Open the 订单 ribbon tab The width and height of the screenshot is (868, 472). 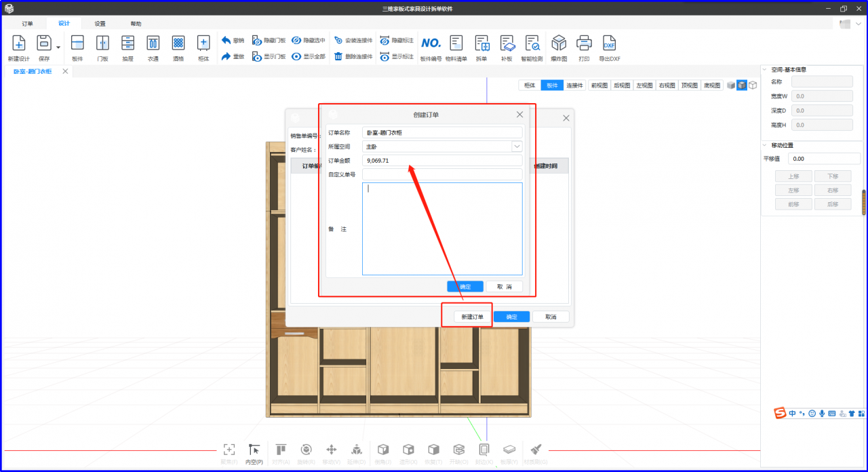click(x=27, y=24)
